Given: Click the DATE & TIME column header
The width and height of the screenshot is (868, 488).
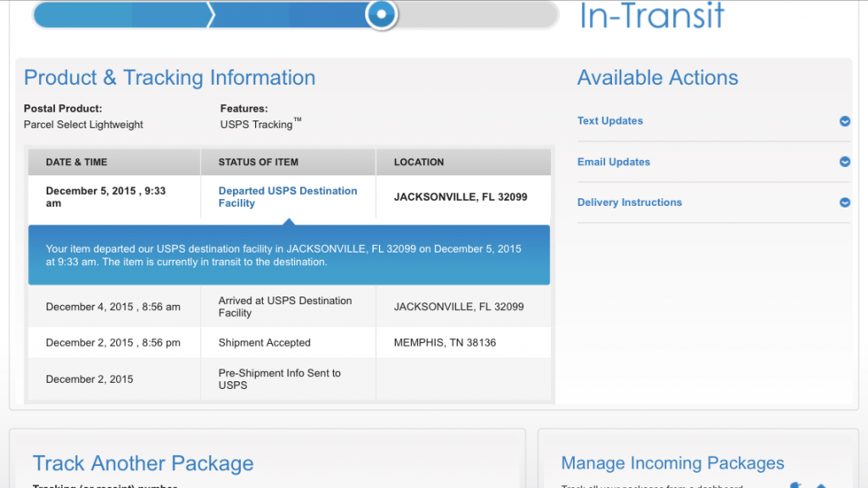Looking at the screenshot, I should click(76, 162).
